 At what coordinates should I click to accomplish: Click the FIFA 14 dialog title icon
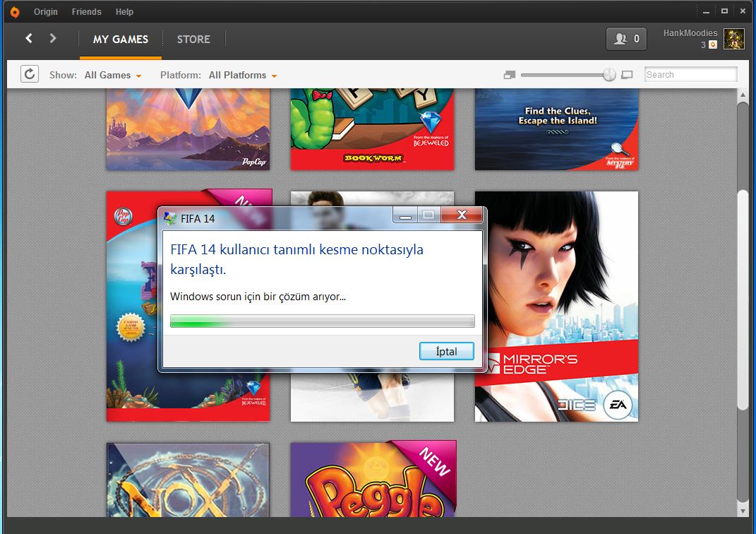pyautogui.click(x=169, y=218)
